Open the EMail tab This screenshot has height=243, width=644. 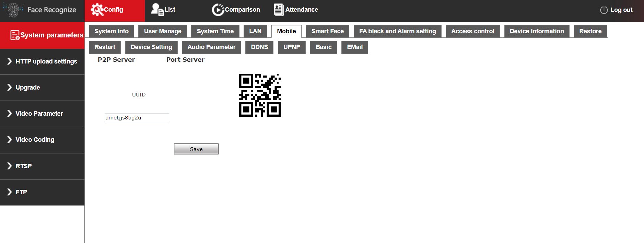coord(355,47)
